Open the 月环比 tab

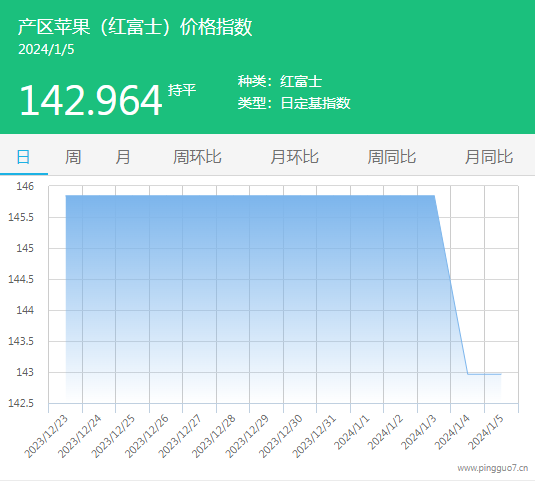(294, 157)
